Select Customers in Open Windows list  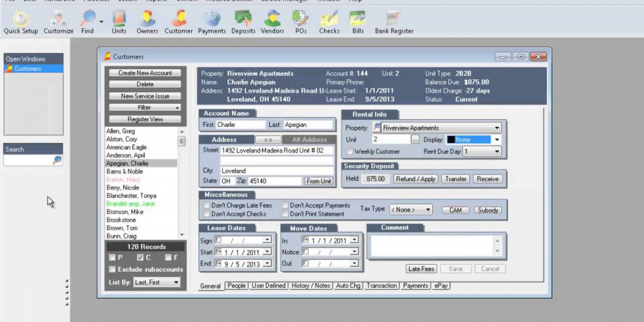[33, 69]
